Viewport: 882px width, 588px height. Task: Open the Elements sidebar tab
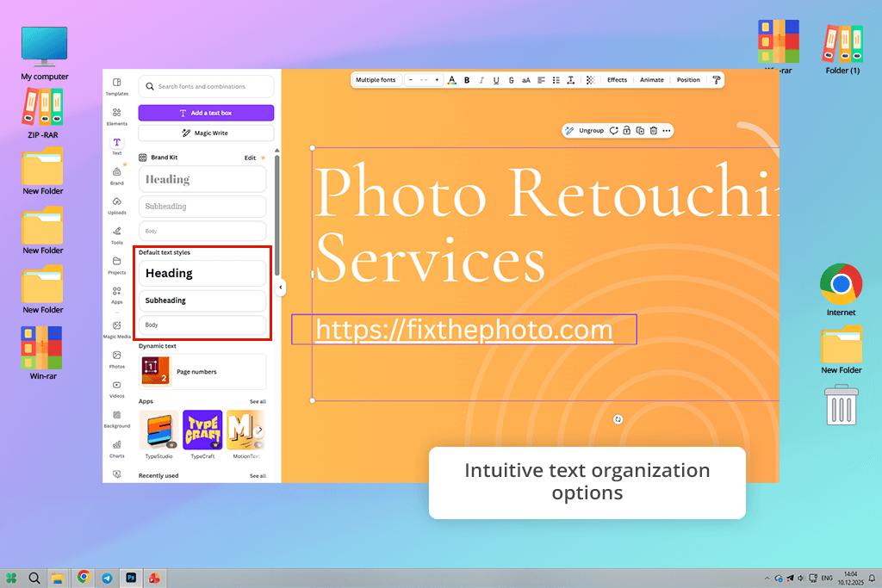pos(117,116)
